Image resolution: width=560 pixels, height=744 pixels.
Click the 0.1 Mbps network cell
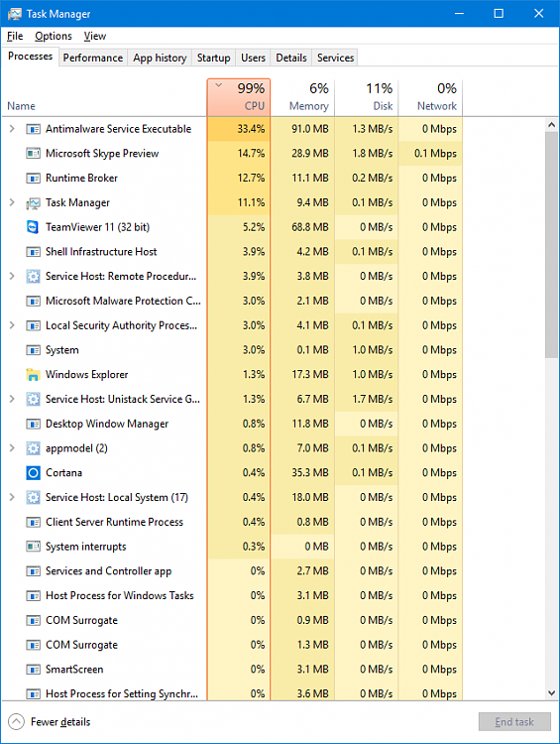(x=430, y=153)
